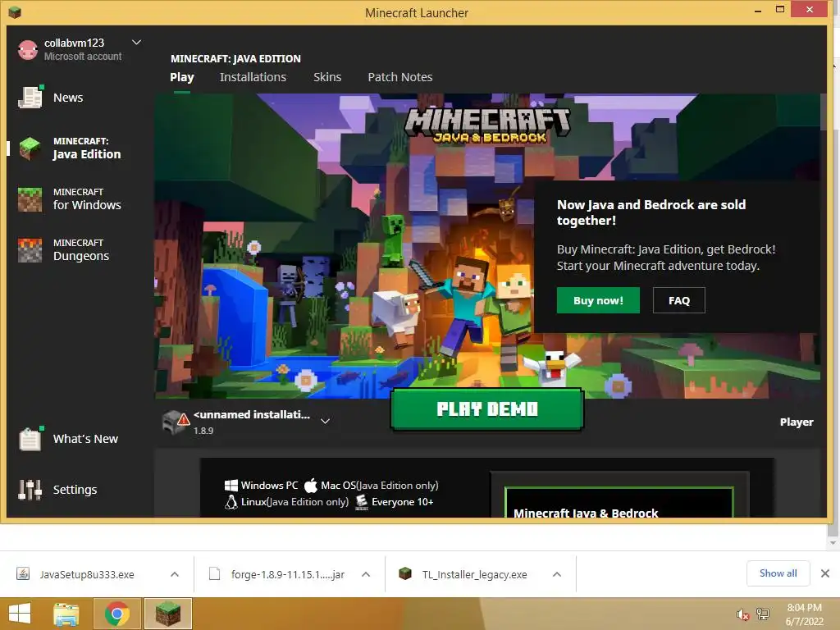Open the Minecraft Dungeons icon
840x630 pixels.
tap(30, 250)
